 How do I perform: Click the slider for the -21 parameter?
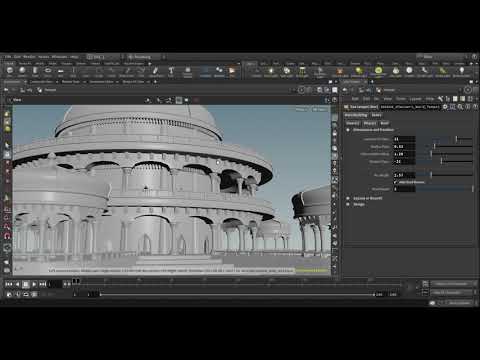[445, 161]
